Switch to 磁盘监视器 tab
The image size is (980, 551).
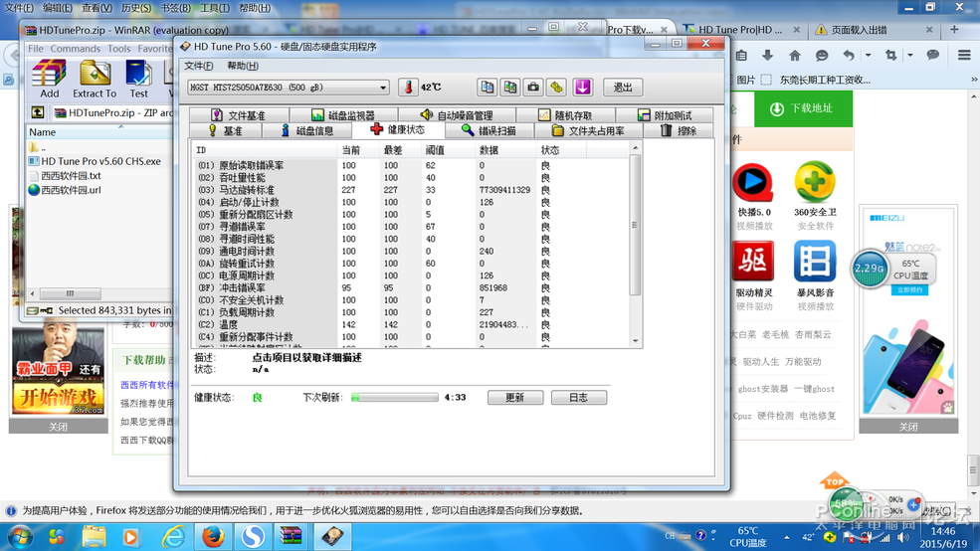[343, 115]
